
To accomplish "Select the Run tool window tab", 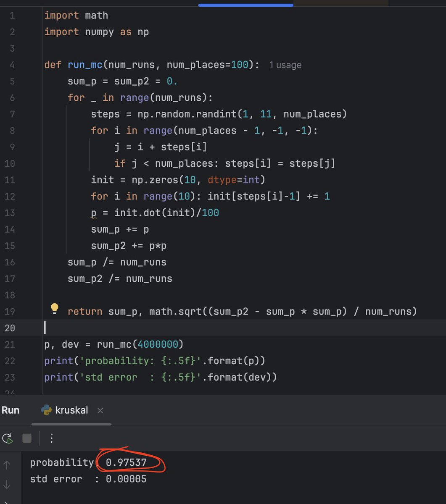I will [11, 410].
